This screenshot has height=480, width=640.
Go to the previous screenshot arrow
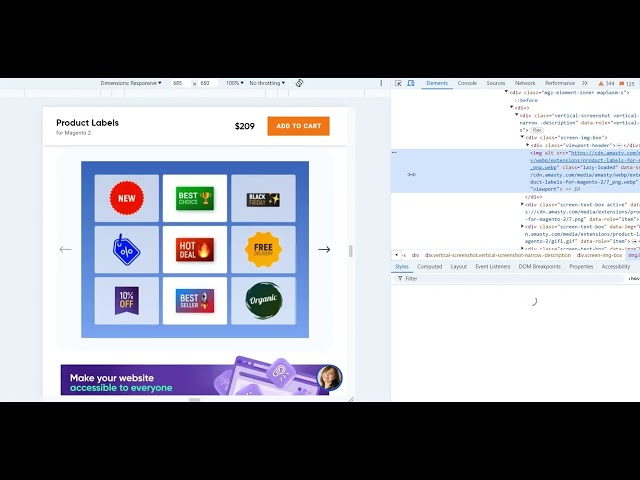65,249
